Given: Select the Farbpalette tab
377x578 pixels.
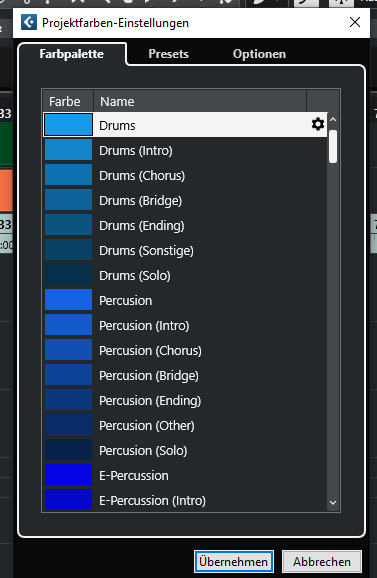Looking at the screenshot, I should tap(71, 54).
